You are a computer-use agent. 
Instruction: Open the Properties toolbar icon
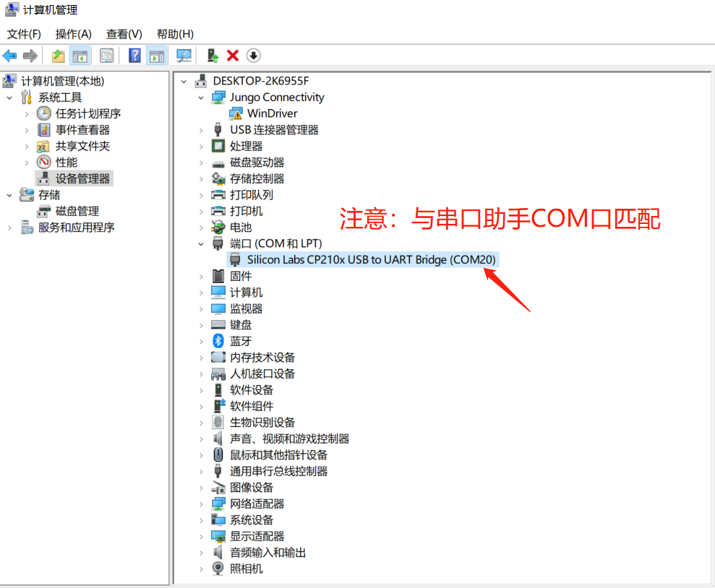(x=106, y=56)
